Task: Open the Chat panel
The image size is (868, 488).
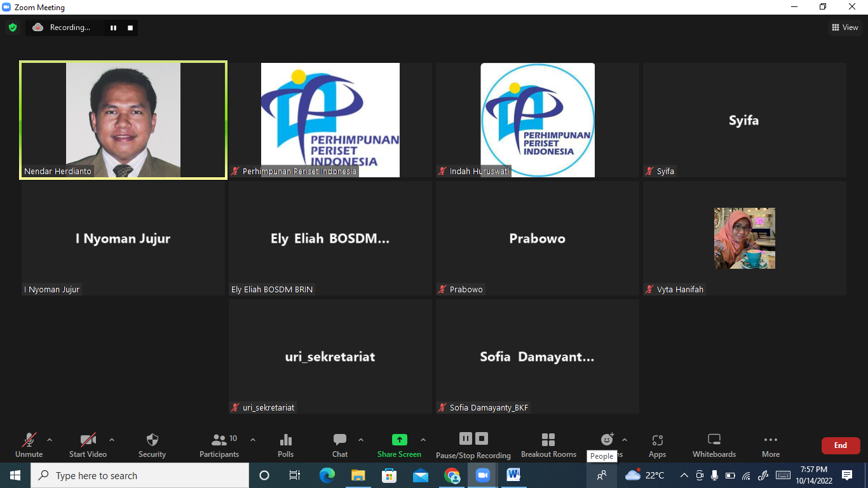Action: (340, 445)
